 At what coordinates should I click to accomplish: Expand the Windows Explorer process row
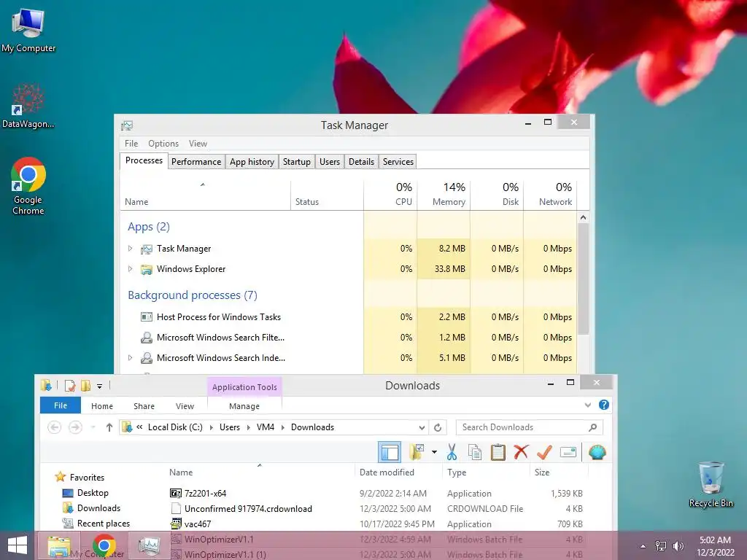[x=130, y=268]
